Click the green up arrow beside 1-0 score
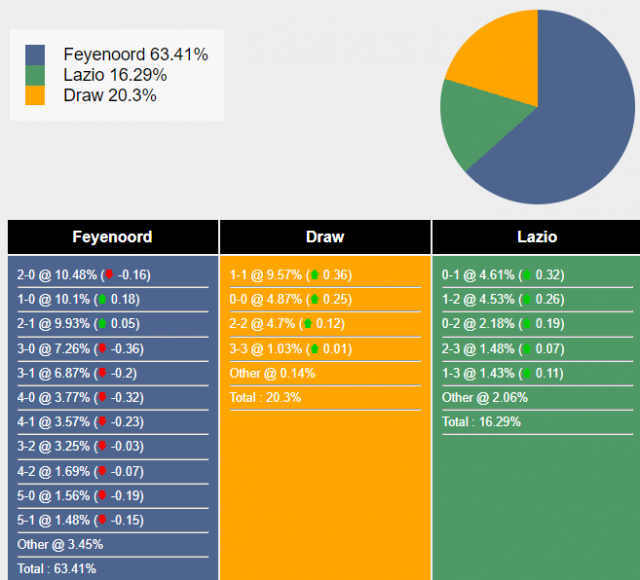The height and width of the screenshot is (580, 640). [x=102, y=299]
